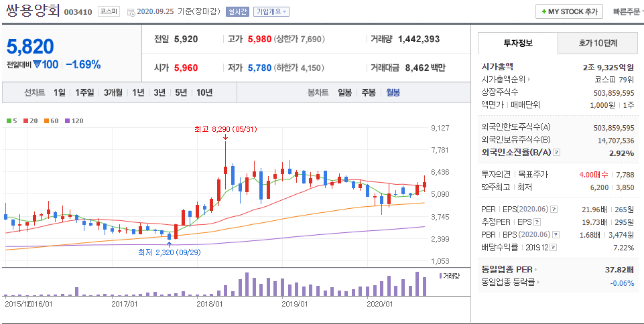Click the 최저 2,320 low-price marker
The height and width of the screenshot is (324, 644).
[170, 252]
